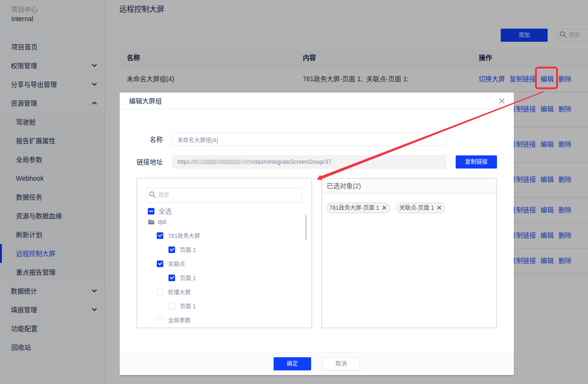Image resolution: width=588 pixels, height=384 pixels.
Task: Expand the 权限管理 sidebar menu
Action: tap(94, 66)
